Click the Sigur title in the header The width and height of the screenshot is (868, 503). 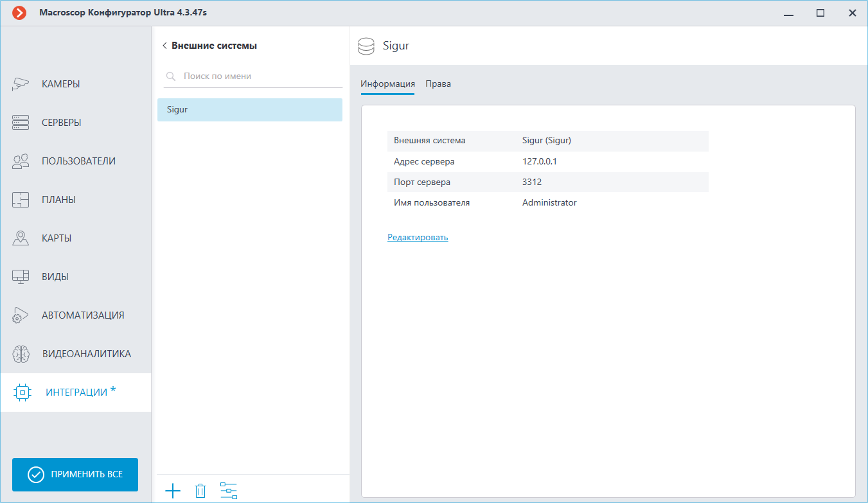(x=396, y=46)
